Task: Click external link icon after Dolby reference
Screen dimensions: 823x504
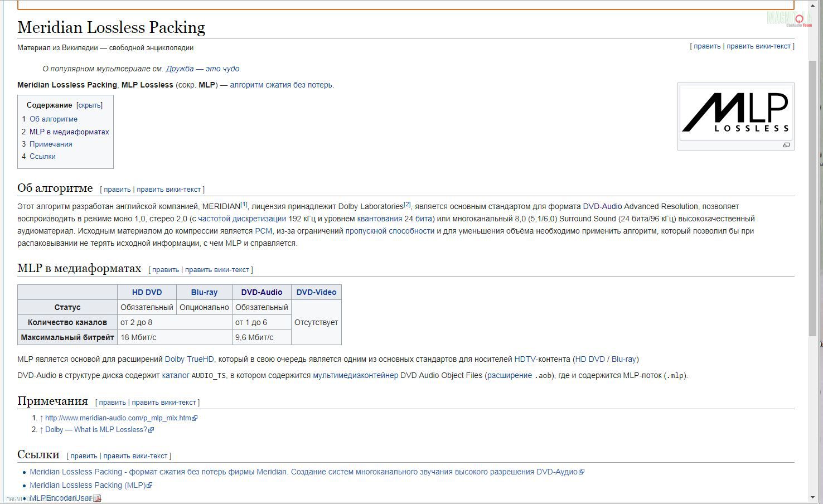Action: (x=151, y=430)
